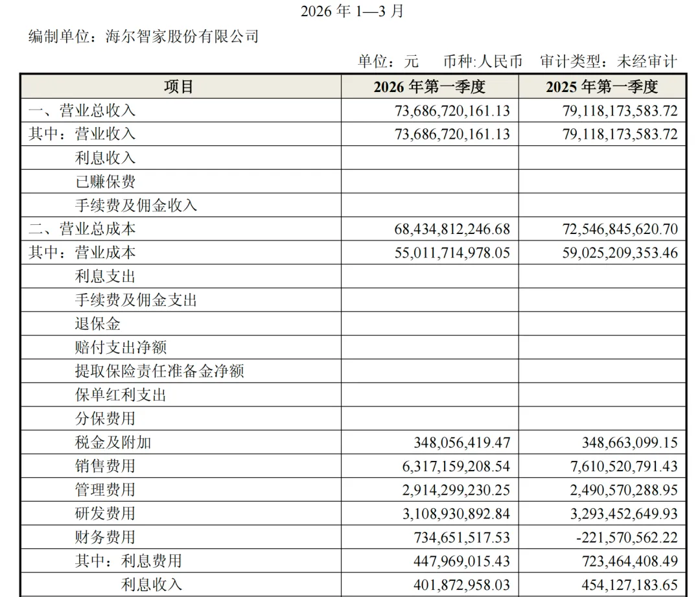Click the 其中：营业收入 row label
This screenshot has width=700, height=597.
[82, 134]
